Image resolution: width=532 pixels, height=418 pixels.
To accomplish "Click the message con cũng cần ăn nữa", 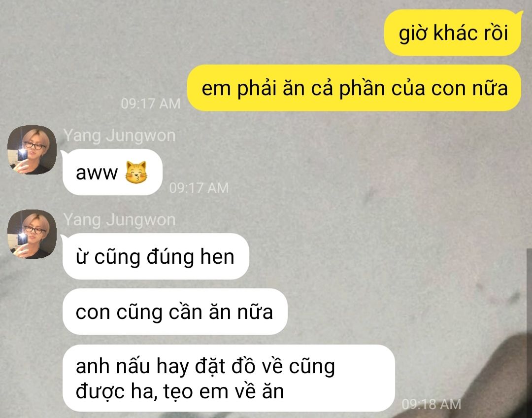I will [175, 312].
